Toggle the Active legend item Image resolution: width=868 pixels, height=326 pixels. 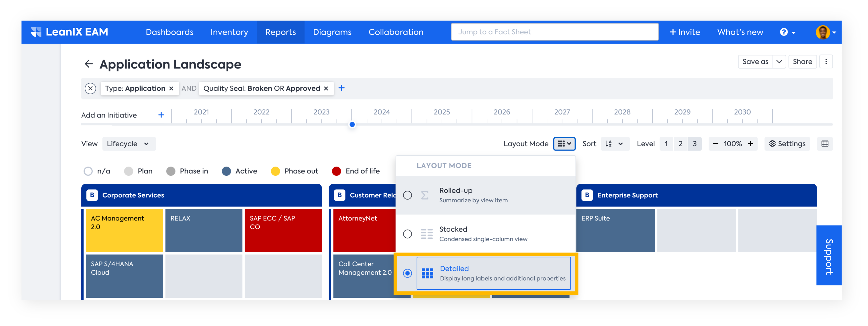pos(239,171)
